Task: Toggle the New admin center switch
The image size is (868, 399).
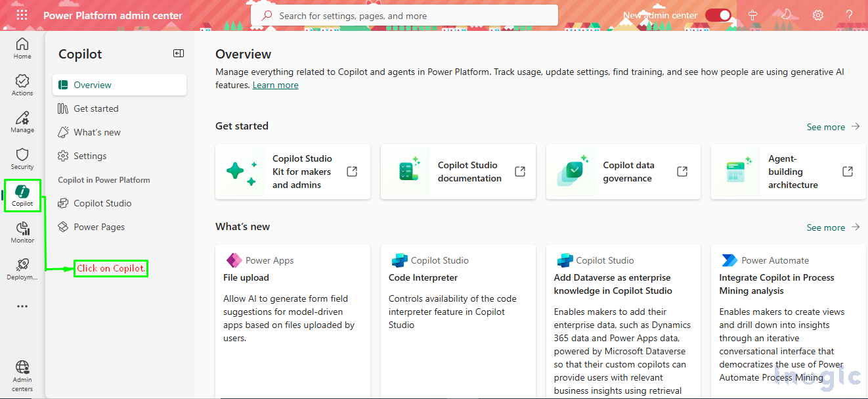Action: 718,15
